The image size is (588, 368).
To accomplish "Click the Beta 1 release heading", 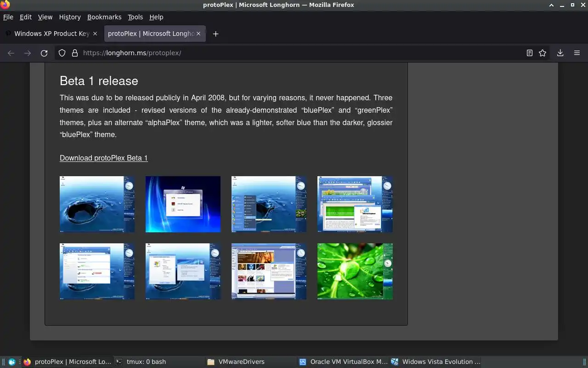I will 99,81.
